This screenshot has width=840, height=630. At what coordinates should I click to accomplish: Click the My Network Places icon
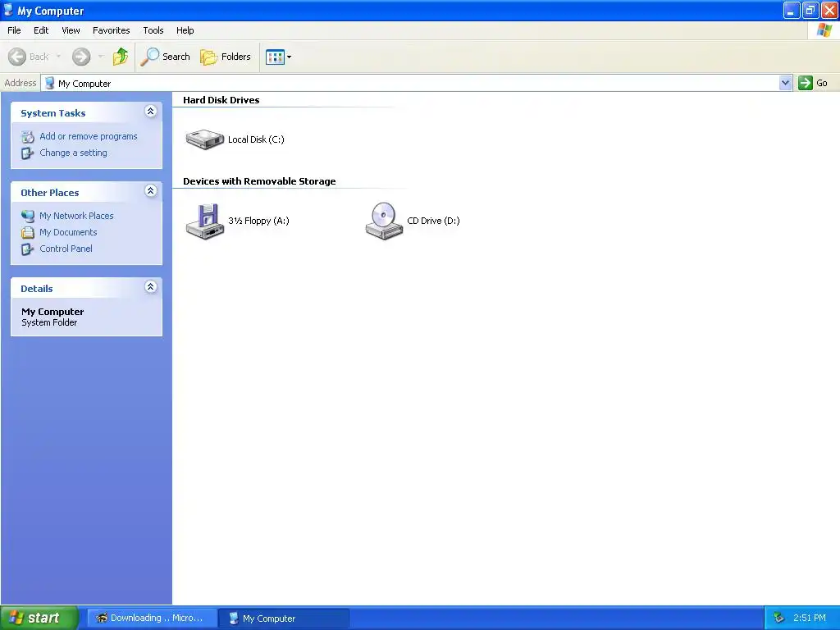pyautogui.click(x=27, y=216)
